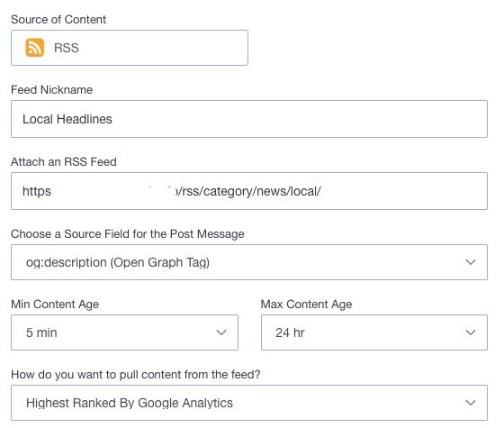
Task: Click the Attach an RSS Feed label
Action: click(x=64, y=162)
